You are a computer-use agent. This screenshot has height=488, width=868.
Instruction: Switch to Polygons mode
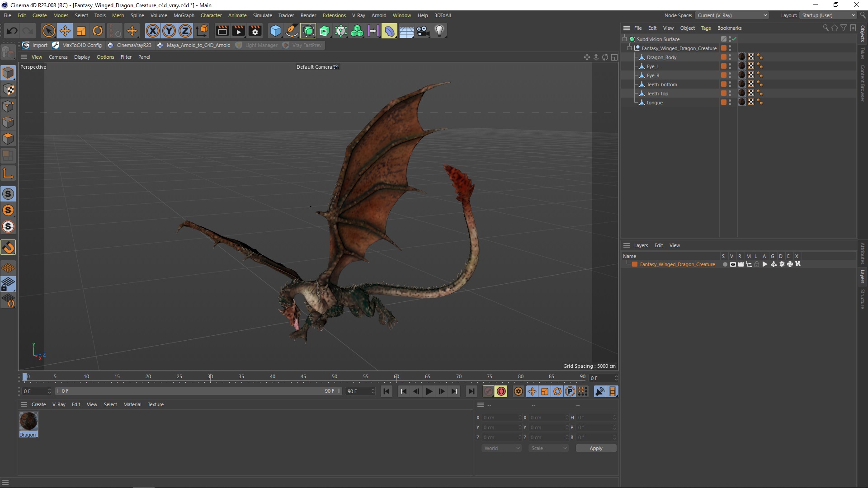pyautogui.click(x=8, y=139)
